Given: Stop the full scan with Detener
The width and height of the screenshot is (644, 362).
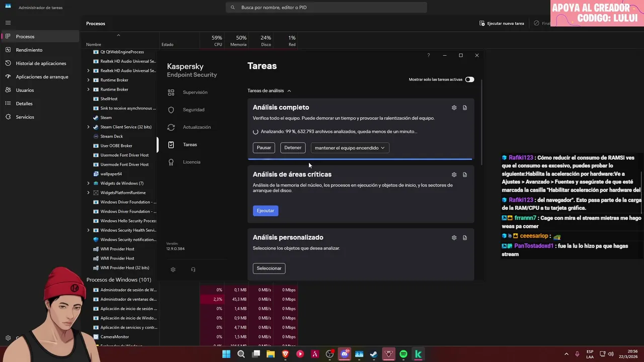Looking at the screenshot, I should (293, 148).
